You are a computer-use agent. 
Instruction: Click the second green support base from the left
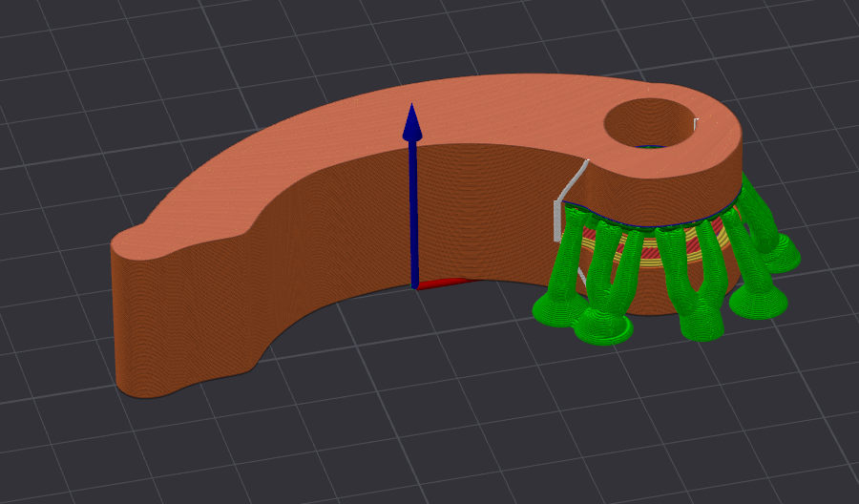(604, 328)
